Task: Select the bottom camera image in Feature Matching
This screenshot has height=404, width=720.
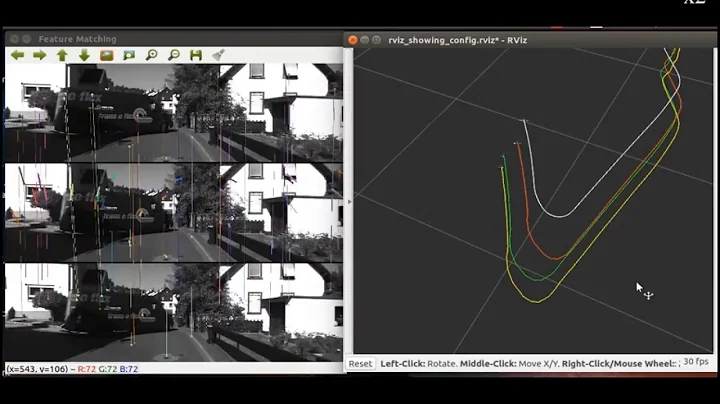Action: [174, 312]
